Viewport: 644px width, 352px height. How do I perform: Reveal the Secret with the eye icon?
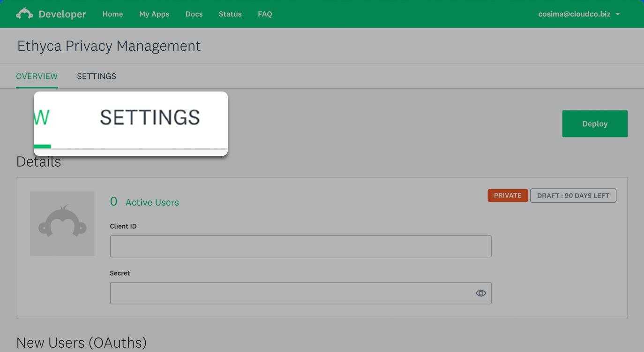click(480, 293)
